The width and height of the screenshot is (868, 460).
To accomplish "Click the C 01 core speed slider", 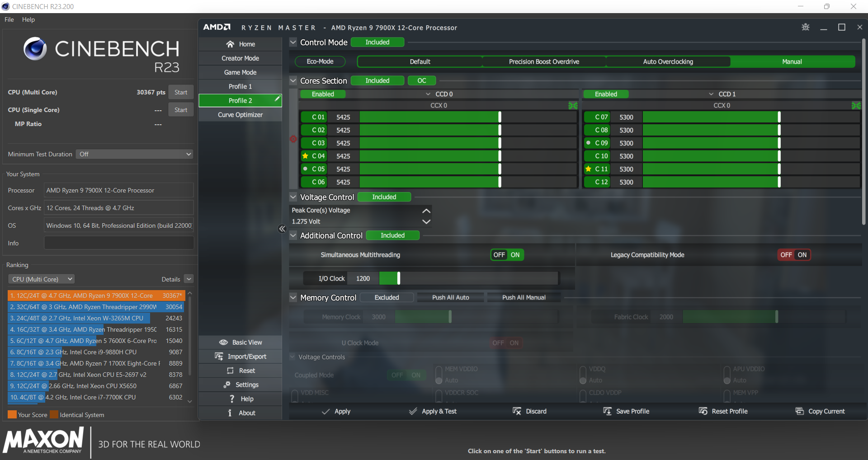I will point(467,117).
